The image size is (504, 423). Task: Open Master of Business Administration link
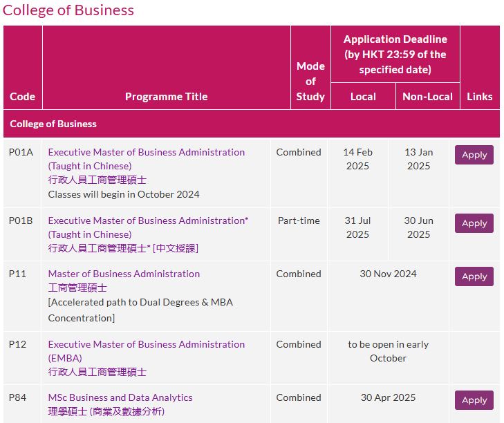coord(124,274)
